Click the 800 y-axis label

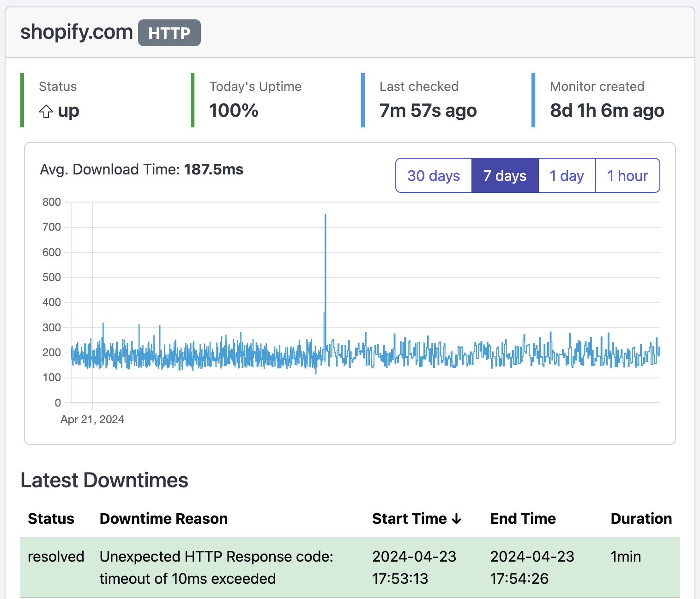point(52,202)
